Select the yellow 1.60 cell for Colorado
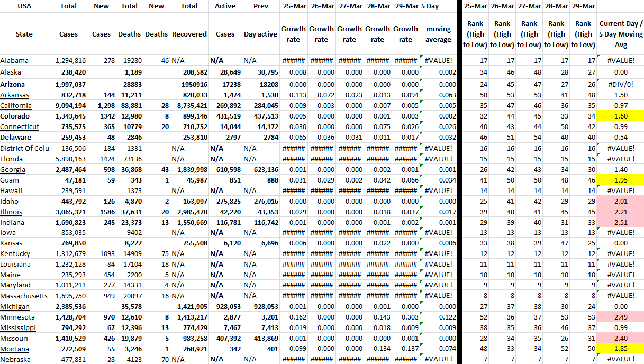 (620, 116)
